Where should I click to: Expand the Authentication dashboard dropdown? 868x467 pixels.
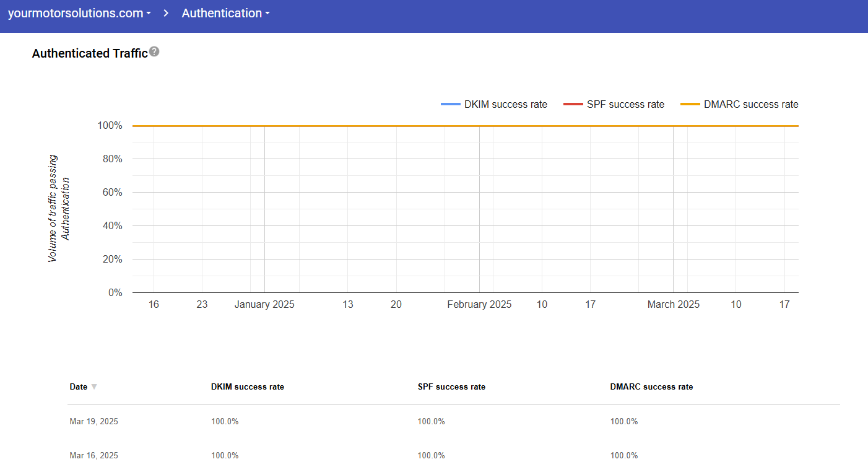[225, 13]
